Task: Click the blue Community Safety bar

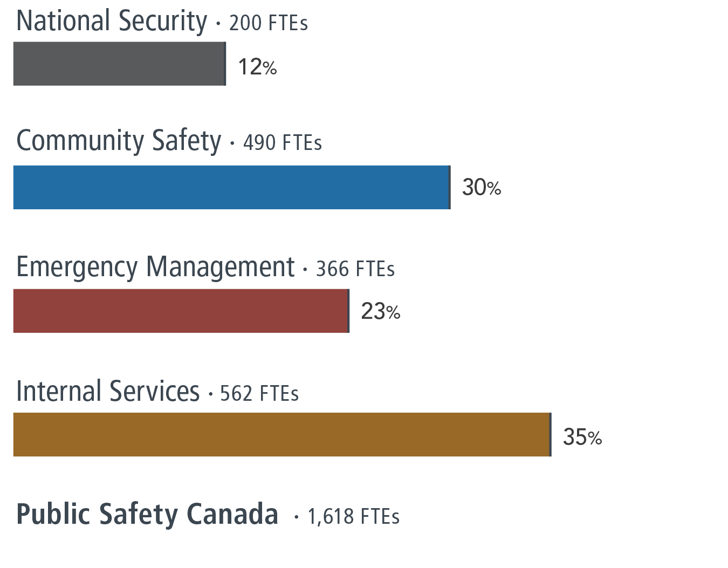Action: tap(231, 187)
